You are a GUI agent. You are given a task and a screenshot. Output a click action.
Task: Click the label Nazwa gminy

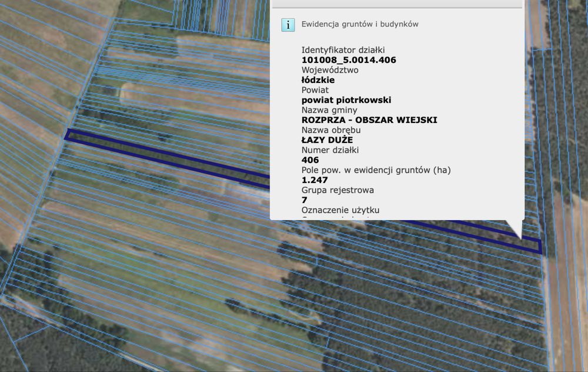tap(329, 110)
